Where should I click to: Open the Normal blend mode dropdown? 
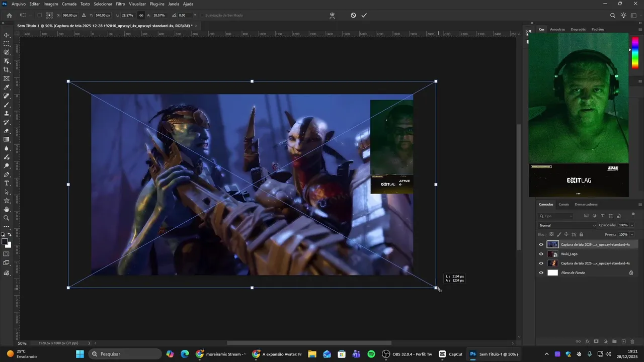567,225
